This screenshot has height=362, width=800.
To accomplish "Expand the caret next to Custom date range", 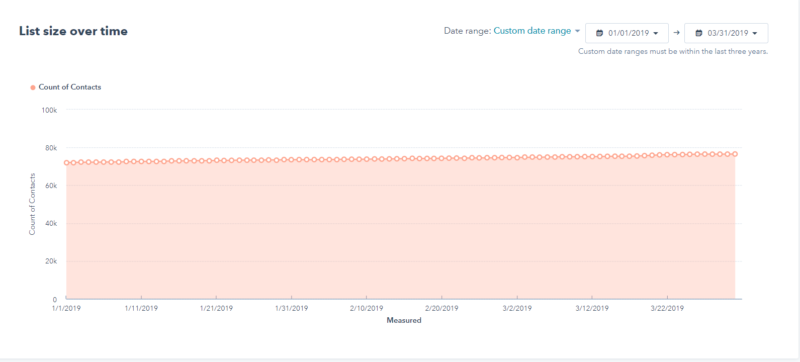I will (577, 31).
